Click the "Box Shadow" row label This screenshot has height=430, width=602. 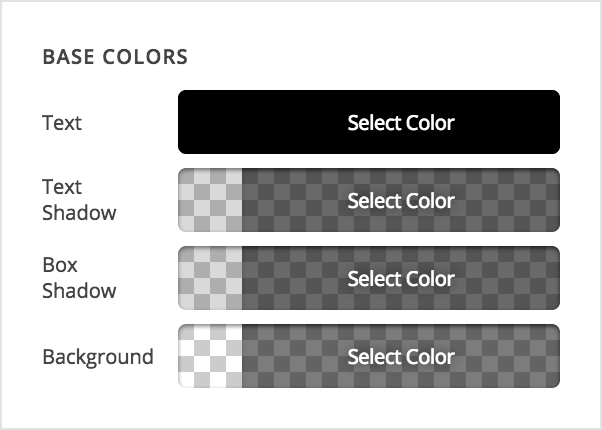78,277
